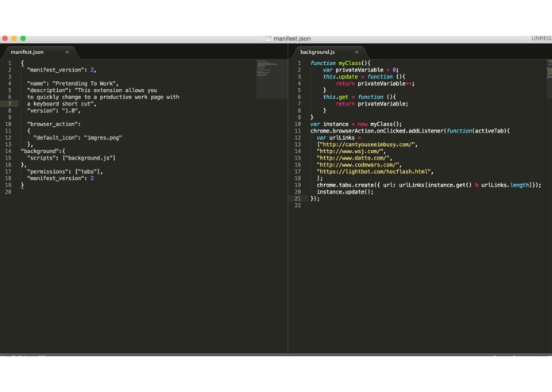This screenshot has height=392, width=552.
Task: Click the last "manifest_version": 2 line
Action: coord(60,179)
